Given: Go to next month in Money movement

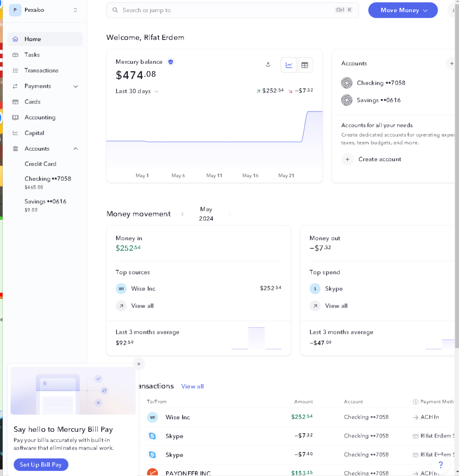Looking at the screenshot, I should pos(230,214).
